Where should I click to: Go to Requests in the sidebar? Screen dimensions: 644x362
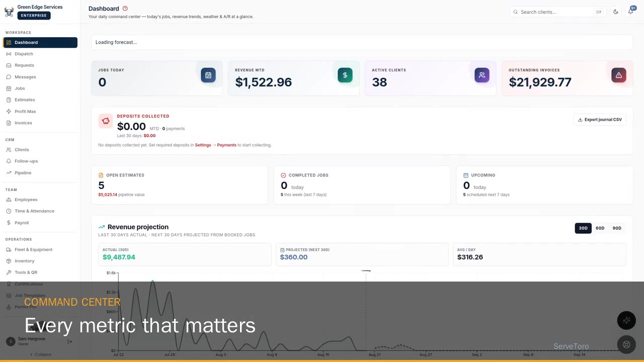(40, 65)
